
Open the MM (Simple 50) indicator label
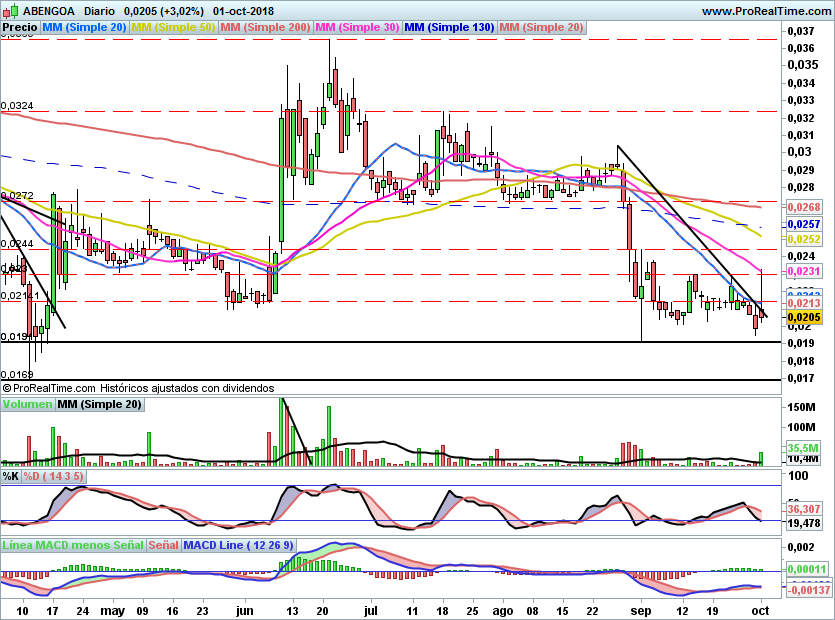pyautogui.click(x=173, y=28)
